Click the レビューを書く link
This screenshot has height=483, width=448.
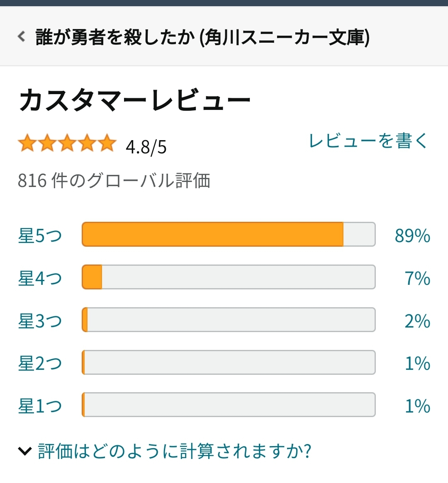click(368, 141)
